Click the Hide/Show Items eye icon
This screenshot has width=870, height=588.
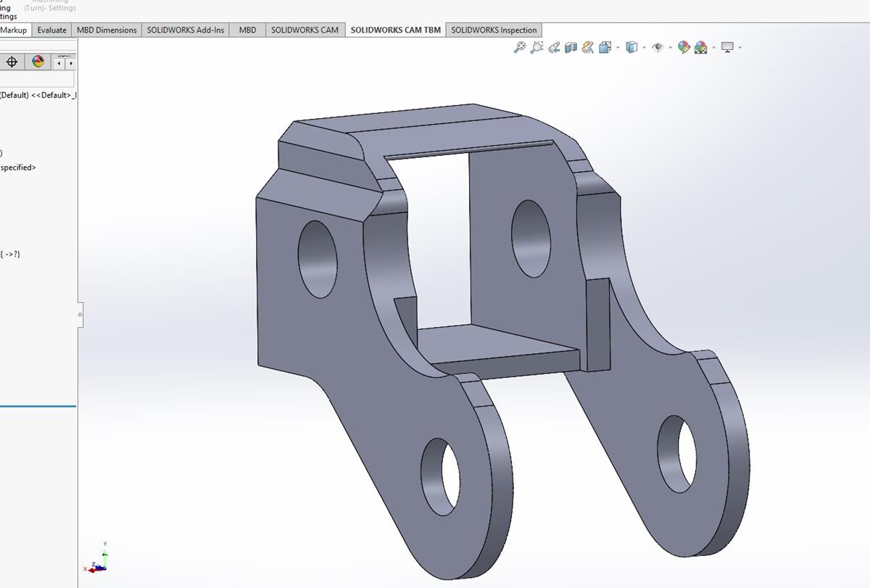(658, 48)
